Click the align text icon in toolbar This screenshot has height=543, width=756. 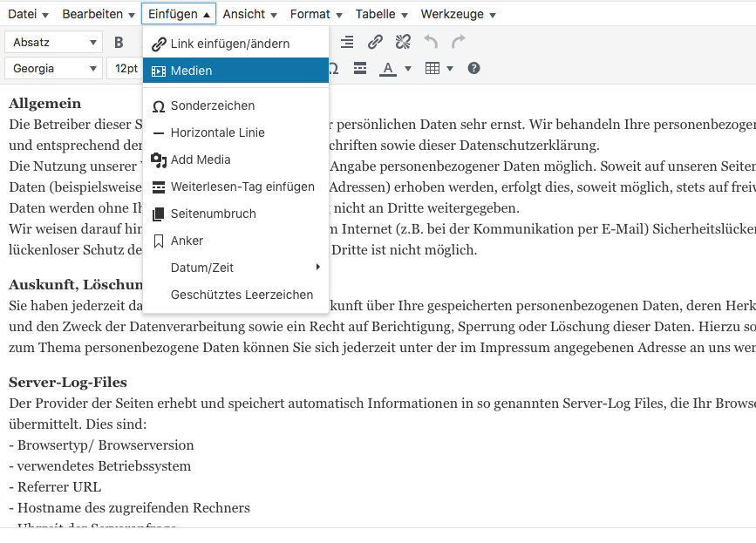coord(347,43)
